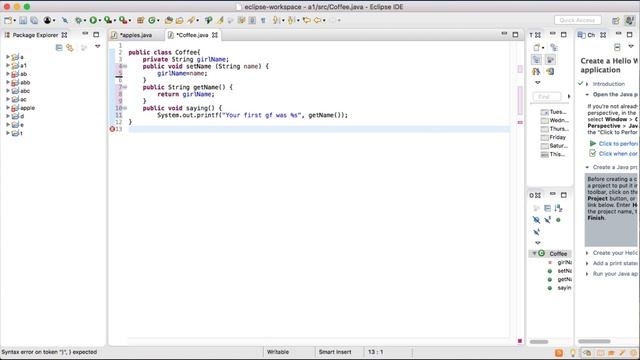Click Cheat Sheets horizontal scrollbar
The height and width of the screenshot is (360, 640).
point(594,341)
